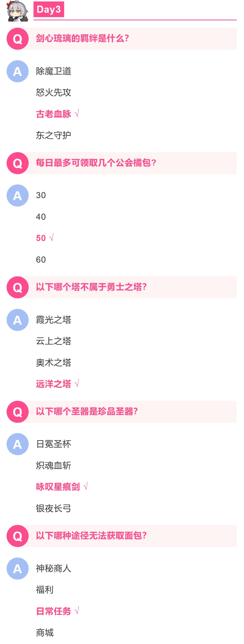Click the Q icon beside 剑心琉璃的羁绊是什么
Image resolution: width=244 pixels, height=644 pixels.
(18, 39)
